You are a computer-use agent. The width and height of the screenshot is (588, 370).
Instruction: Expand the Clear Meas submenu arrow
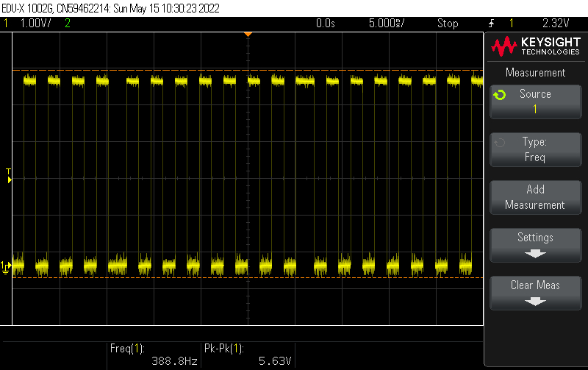[x=535, y=301]
